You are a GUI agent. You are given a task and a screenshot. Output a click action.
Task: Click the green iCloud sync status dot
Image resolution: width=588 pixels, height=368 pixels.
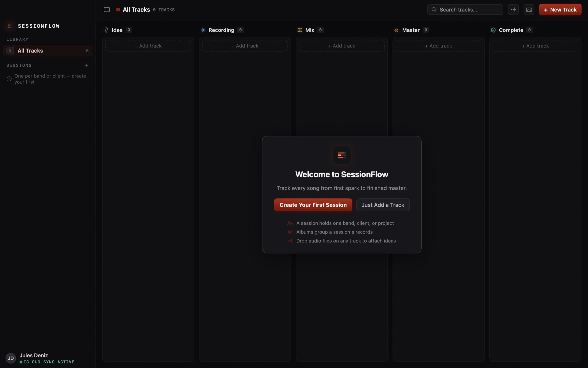tap(21, 362)
